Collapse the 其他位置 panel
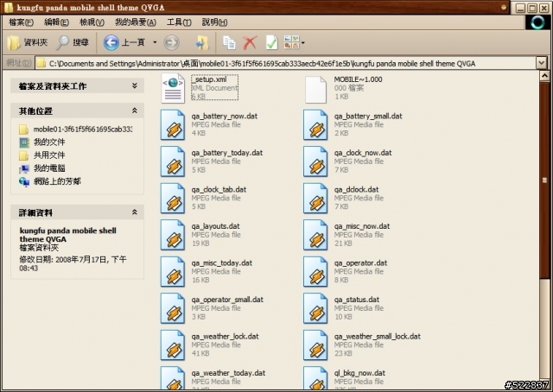The width and height of the screenshot is (553, 392). (135, 111)
